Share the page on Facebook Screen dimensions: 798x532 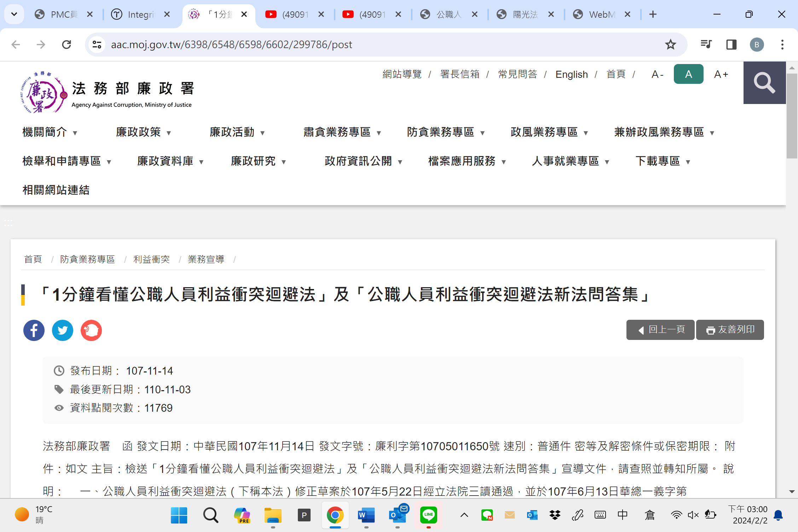[34, 330]
